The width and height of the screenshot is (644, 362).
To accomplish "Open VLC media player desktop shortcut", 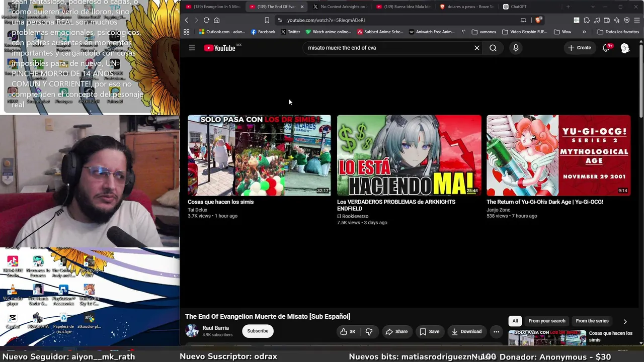I will 13,295.
